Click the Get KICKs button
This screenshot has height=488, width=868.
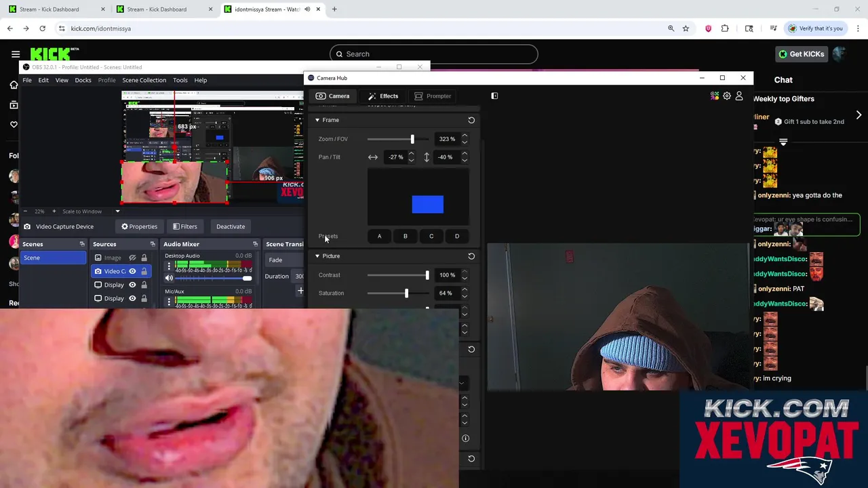801,54
